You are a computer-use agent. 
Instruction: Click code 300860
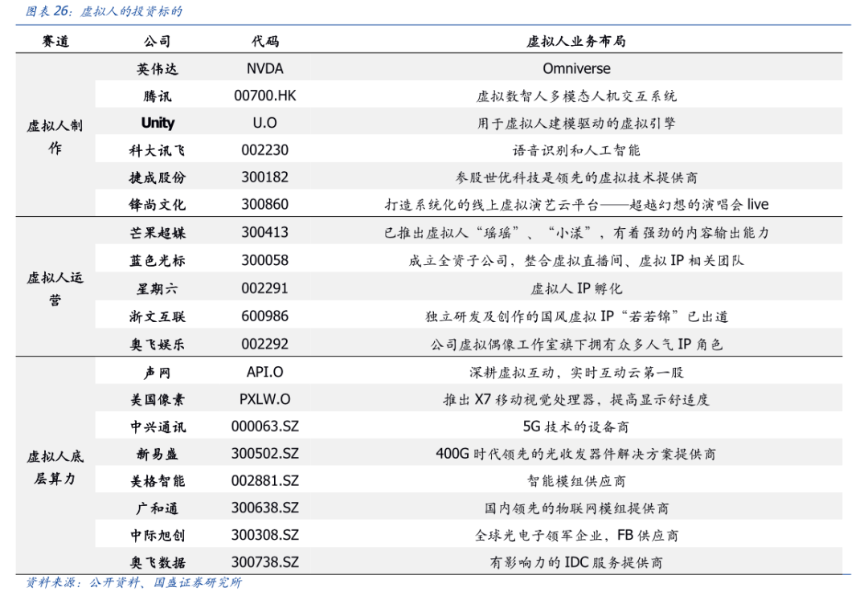(265, 204)
